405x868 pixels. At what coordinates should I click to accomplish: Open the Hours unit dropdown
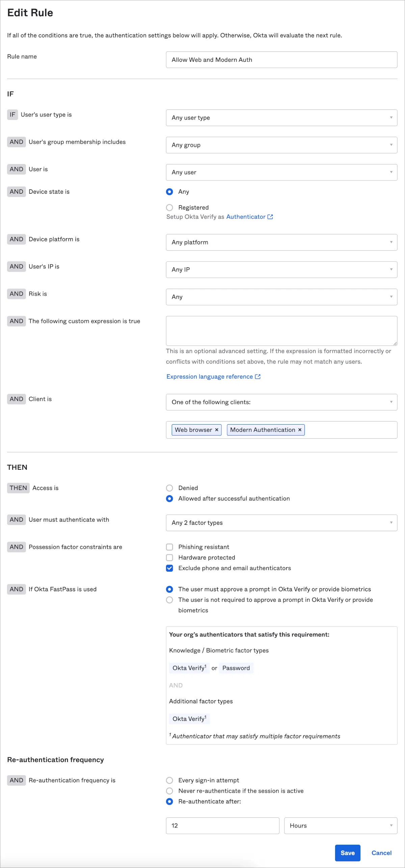point(340,825)
